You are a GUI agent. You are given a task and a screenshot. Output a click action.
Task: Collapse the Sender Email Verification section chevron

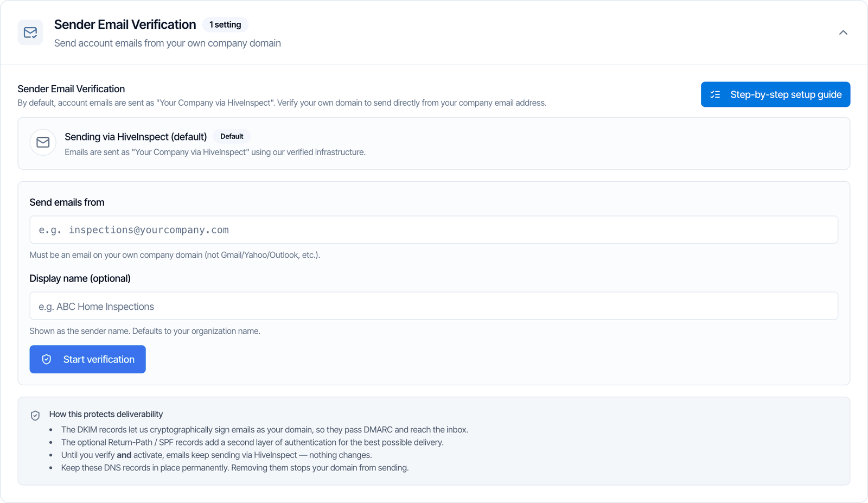[843, 33]
